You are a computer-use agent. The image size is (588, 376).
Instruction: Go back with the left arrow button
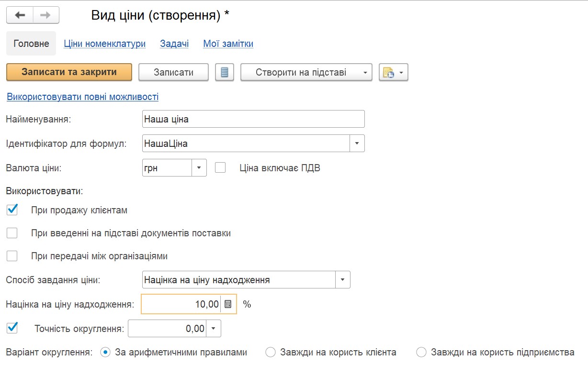(20, 15)
